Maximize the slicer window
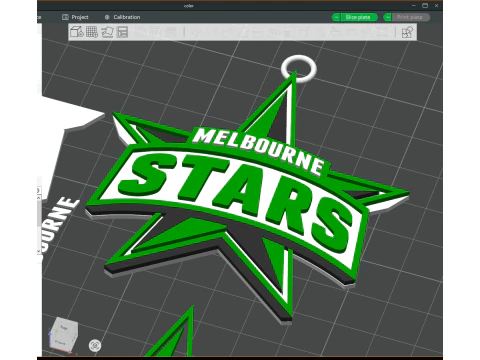The height and width of the screenshot is (360, 480). click(x=425, y=6)
